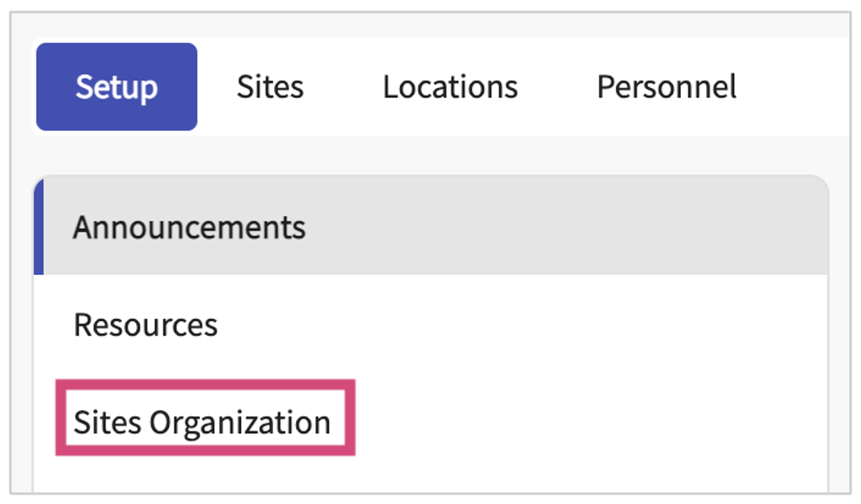Image resolution: width=861 pixels, height=504 pixels.
Task: Switch to the Setup tab
Action: click(x=117, y=87)
